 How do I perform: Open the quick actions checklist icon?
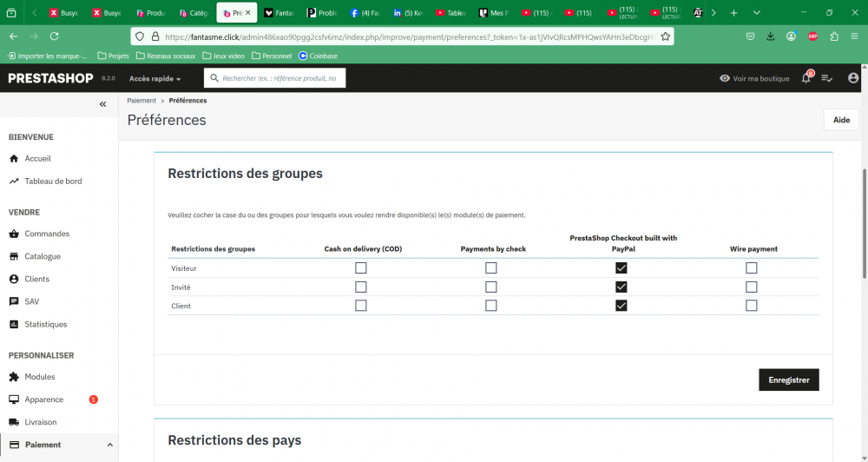coord(827,78)
